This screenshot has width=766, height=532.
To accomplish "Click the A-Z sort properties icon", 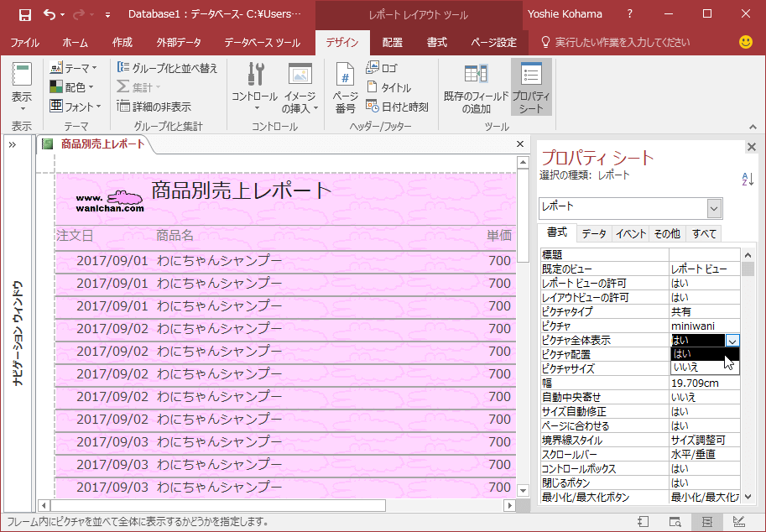I will [x=748, y=179].
